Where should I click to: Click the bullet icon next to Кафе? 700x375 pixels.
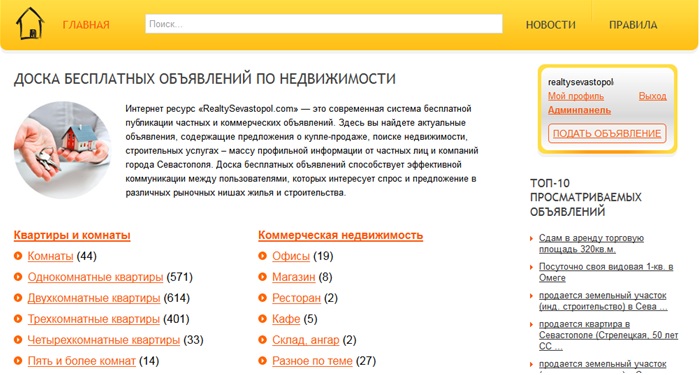pos(262,319)
